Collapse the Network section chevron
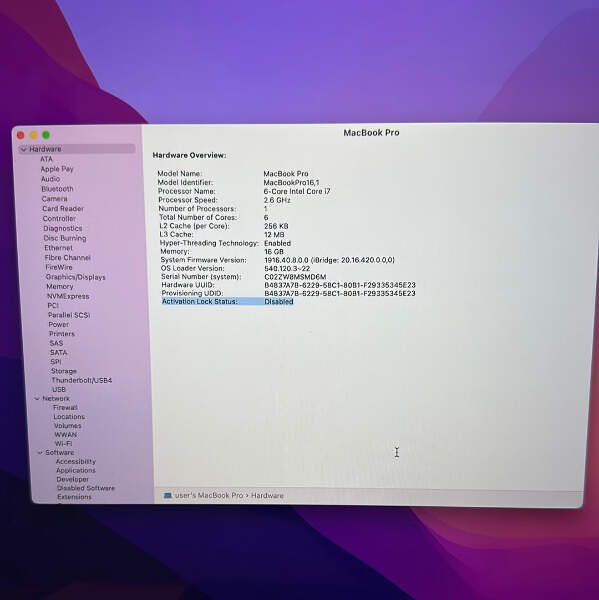This screenshot has width=599, height=600. coord(37,399)
